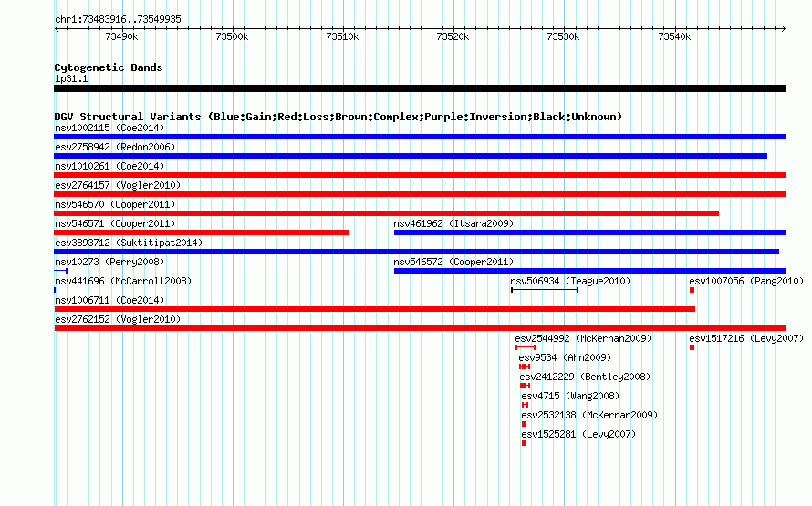The image size is (812, 506).
Task: Click the chr1:73483916..73549935 coordinate label
Action: pyautogui.click(x=118, y=19)
